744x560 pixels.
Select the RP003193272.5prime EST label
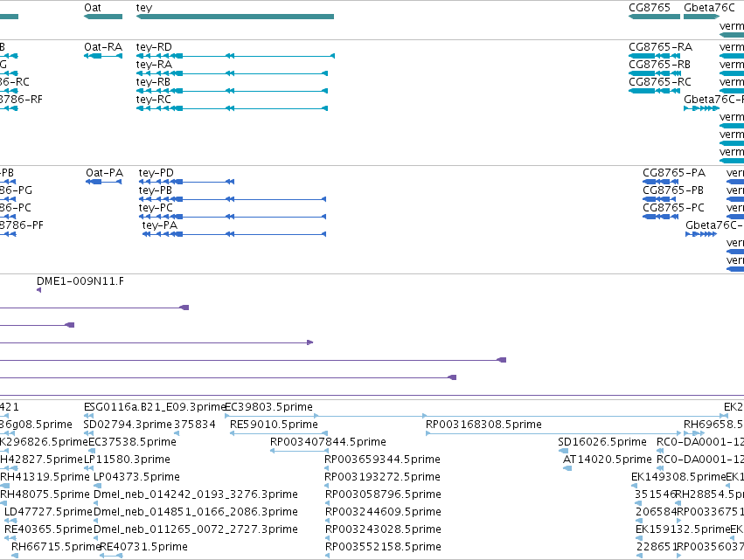tap(382, 476)
